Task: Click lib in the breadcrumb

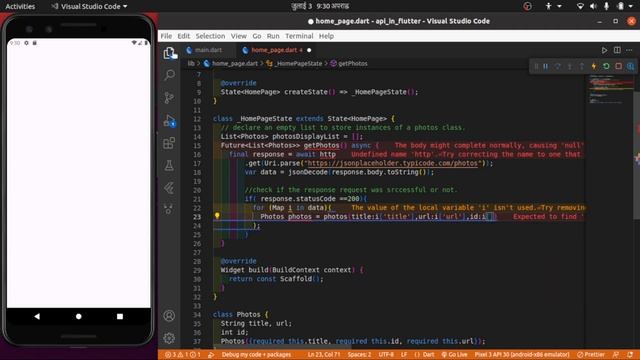Action: pyautogui.click(x=191, y=64)
